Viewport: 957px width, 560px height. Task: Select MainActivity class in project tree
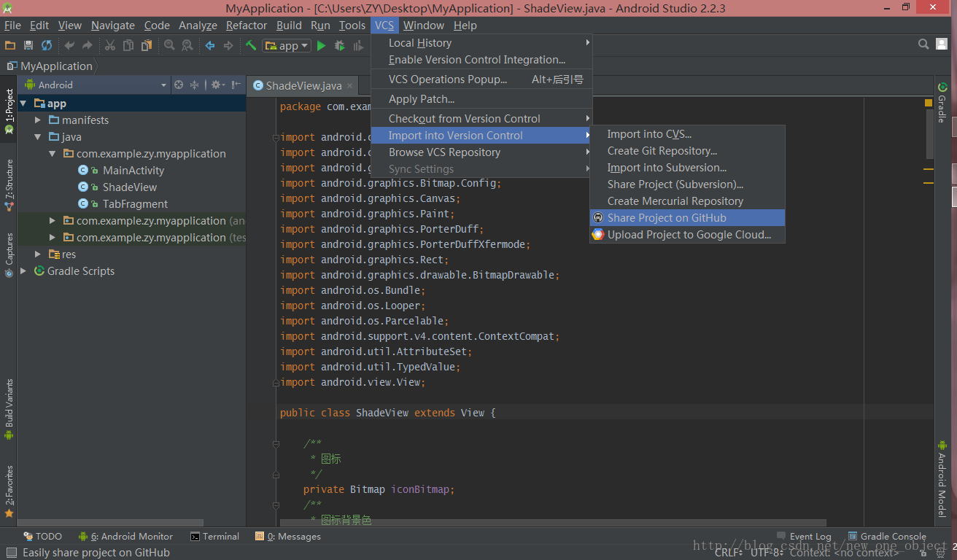click(133, 171)
